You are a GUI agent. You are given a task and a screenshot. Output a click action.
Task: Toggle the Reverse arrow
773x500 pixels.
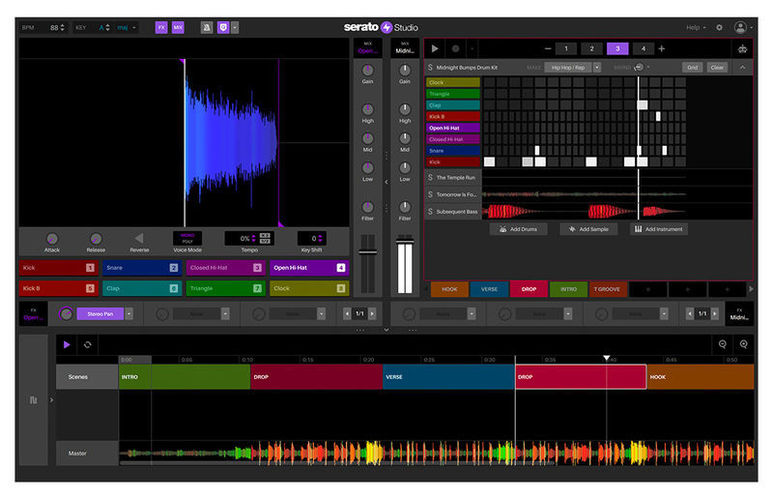pyautogui.click(x=139, y=238)
